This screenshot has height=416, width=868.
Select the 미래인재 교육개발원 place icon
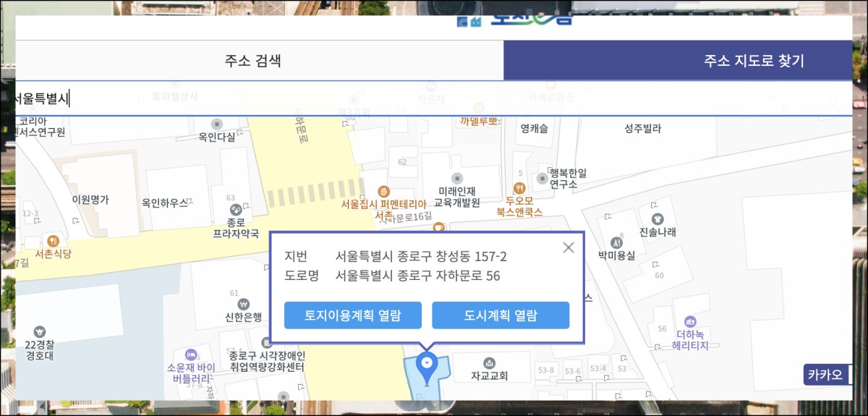[x=456, y=178]
